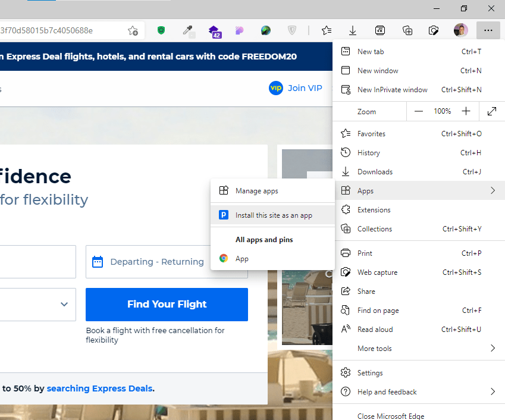The height and width of the screenshot is (420, 505).
Task: Click the empty input field left of dates
Action: click(37, 262)
